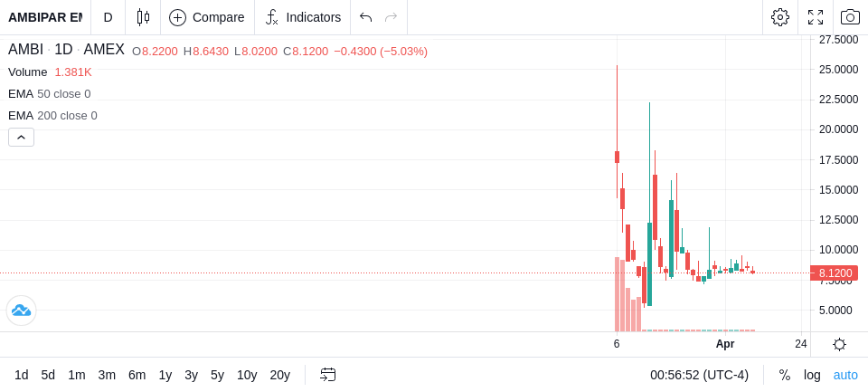Click the 8.1200 current price label
Screen dimensions: 868x392
click(835, 272)
